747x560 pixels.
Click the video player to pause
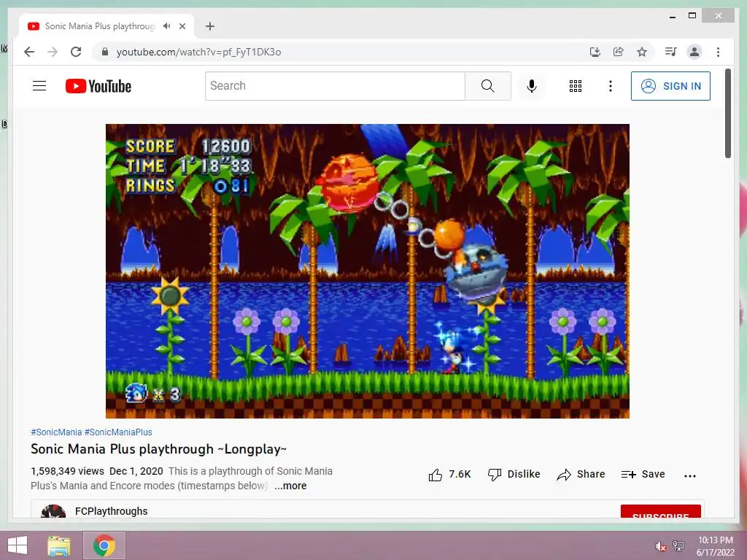(x=368, y=271)
